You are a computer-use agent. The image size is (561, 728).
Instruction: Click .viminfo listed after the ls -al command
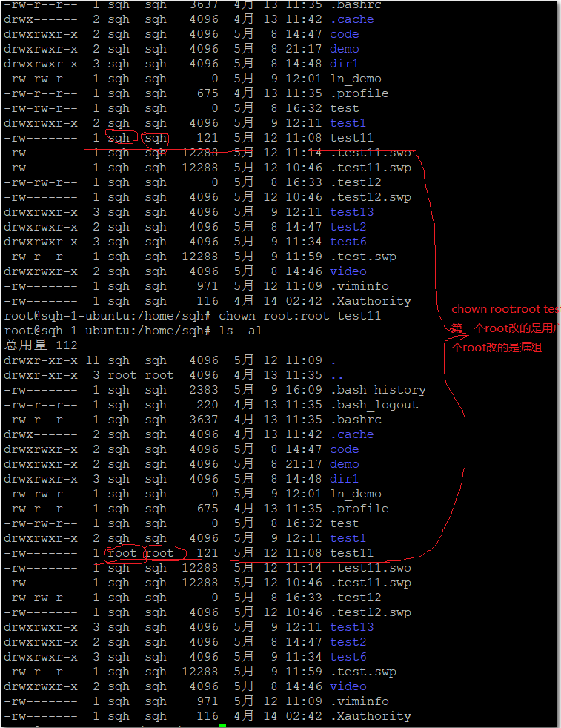pyautogui.click(x=359, y=701)
